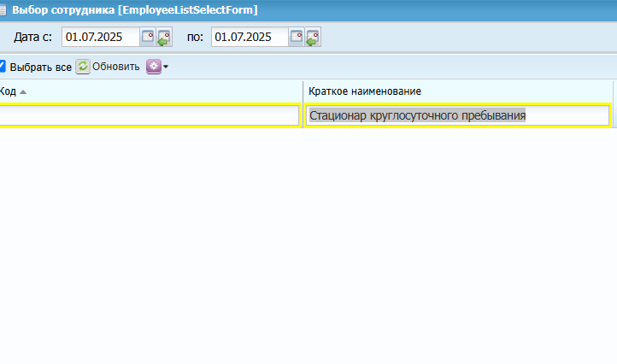This screenshot has height=364, width=617.
Task: Click the form icon in title bar
Action: (3, 10)
